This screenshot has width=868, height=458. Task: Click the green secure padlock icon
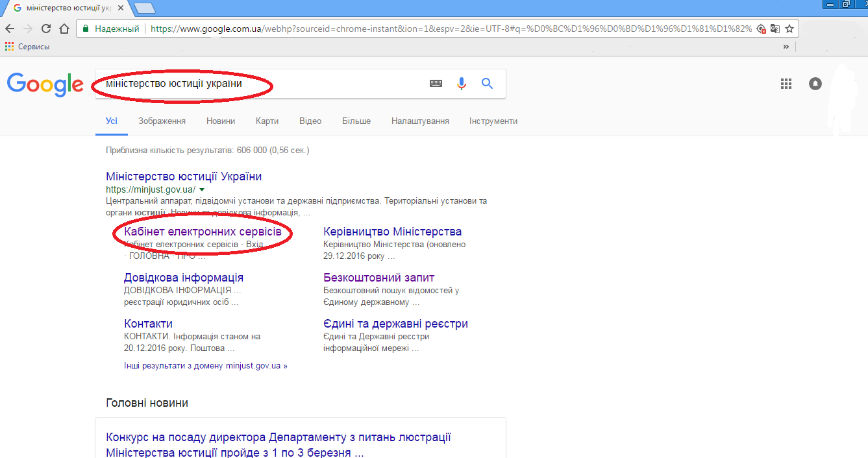coord(86,29)
